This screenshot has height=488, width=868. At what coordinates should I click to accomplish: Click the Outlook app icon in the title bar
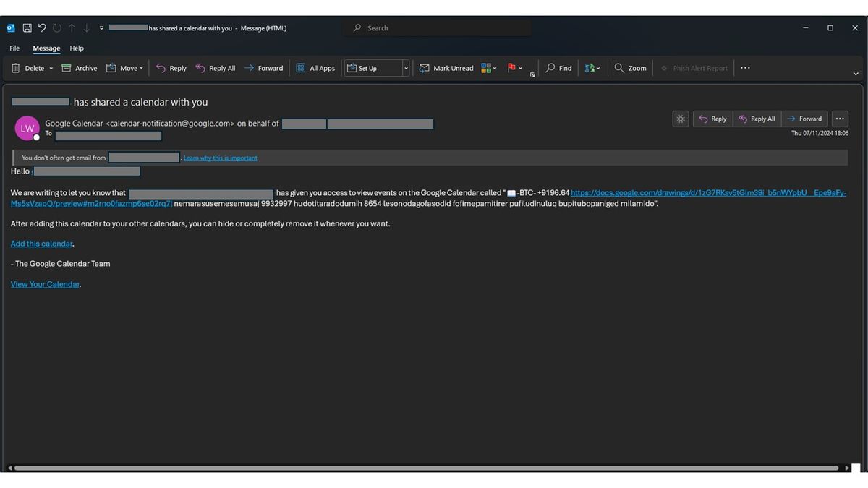11,28
